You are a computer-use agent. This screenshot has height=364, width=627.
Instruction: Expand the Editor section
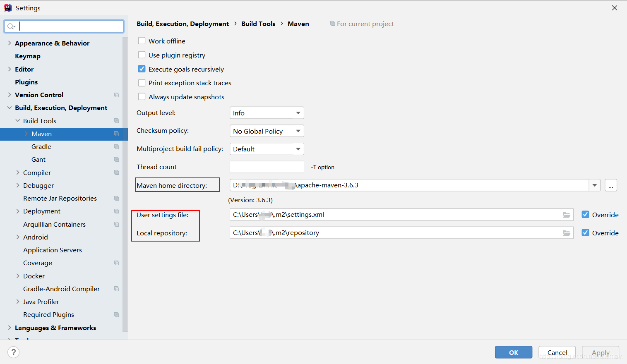click(x=9, y=69)
